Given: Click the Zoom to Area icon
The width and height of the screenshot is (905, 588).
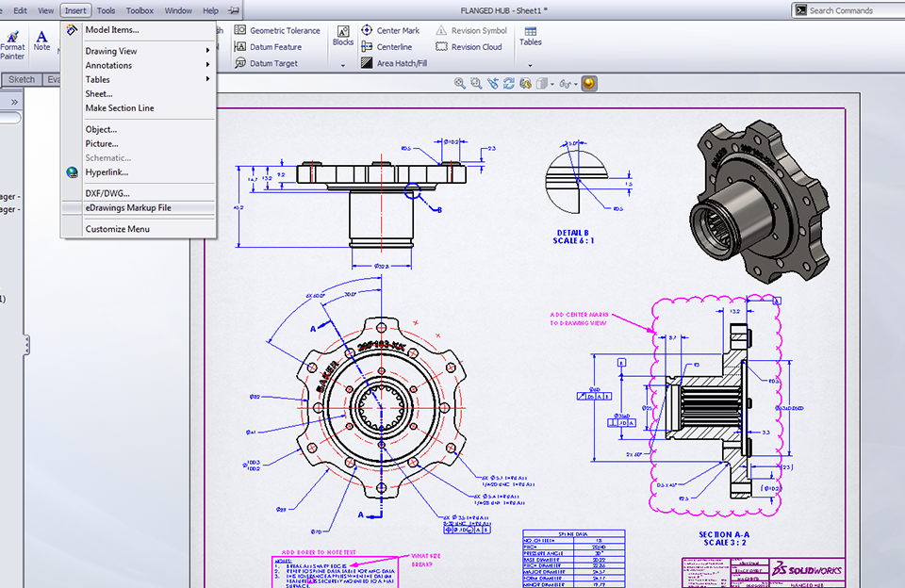Looking at the screenshot, I should point(474,83).
